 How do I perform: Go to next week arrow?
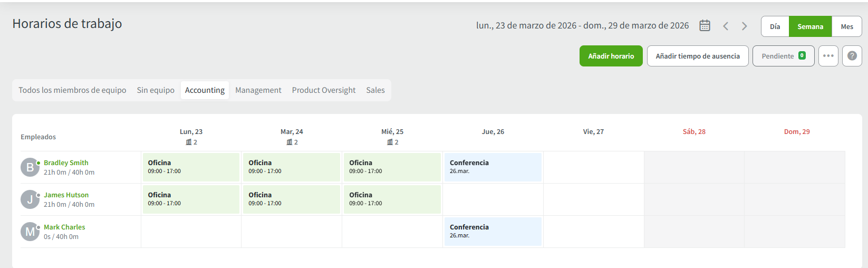click(x=744, y=26)
